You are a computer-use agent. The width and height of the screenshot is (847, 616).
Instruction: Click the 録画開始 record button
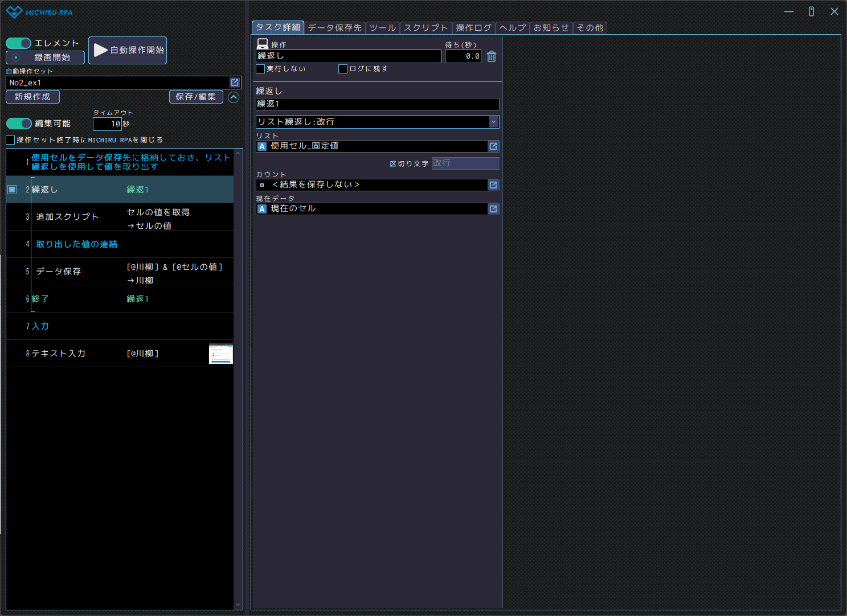pyautogui.click(x=45, y=58)
